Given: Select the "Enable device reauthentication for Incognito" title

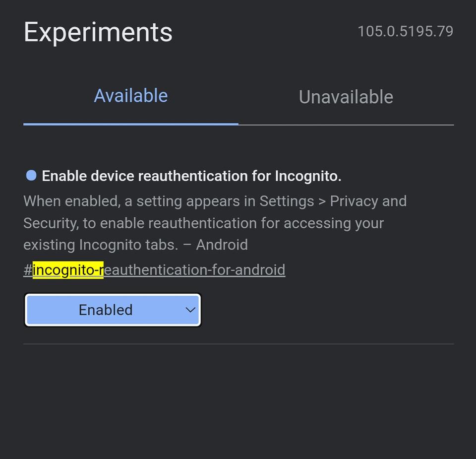Looking at the screenshot, I should tap(191, 176).
